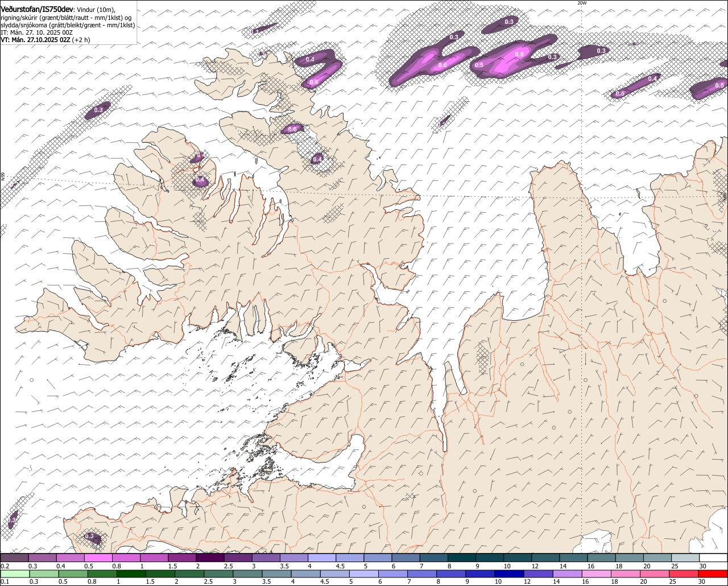Pick the periwinkle 6 swatch in the rain legend
Screen dimensions: 728x586
pos(394,573)
